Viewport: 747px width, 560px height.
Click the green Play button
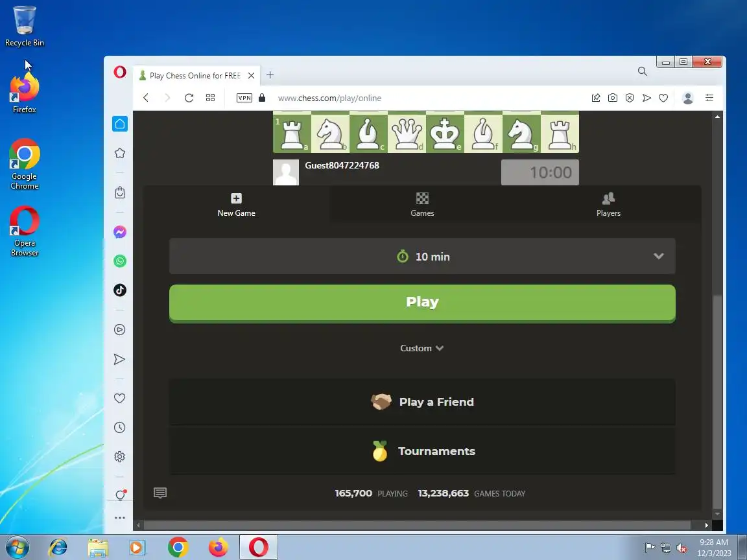[423, 303]
